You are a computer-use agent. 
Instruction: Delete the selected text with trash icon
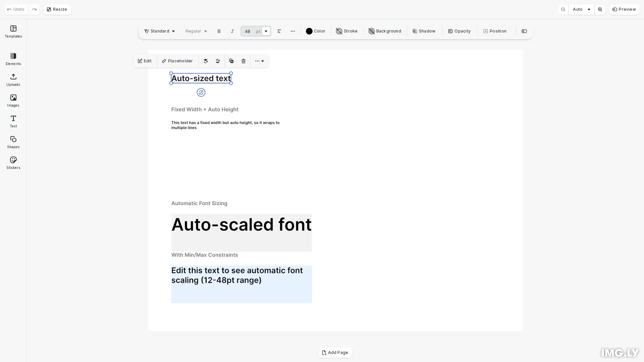[x=243, y=61]
